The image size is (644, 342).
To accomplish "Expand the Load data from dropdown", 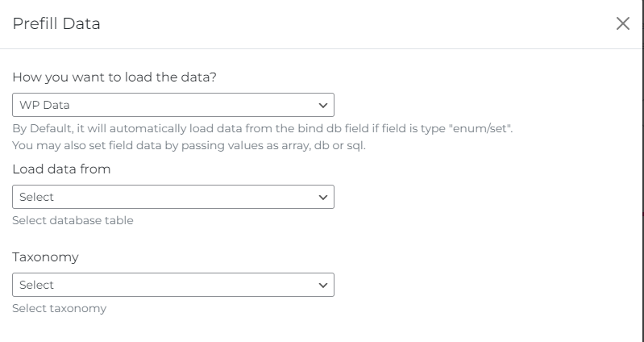I will [173, 197].
